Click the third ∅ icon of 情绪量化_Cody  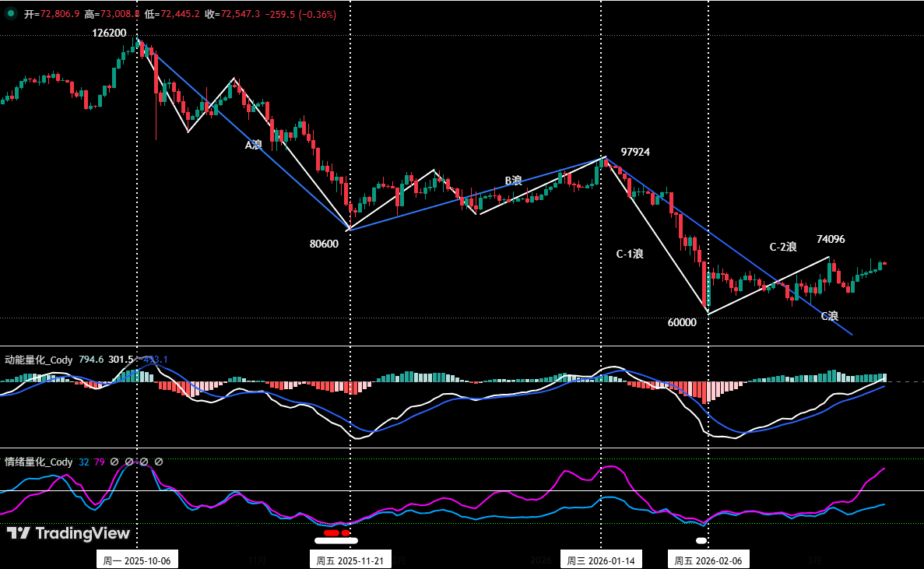coord(144,462)
